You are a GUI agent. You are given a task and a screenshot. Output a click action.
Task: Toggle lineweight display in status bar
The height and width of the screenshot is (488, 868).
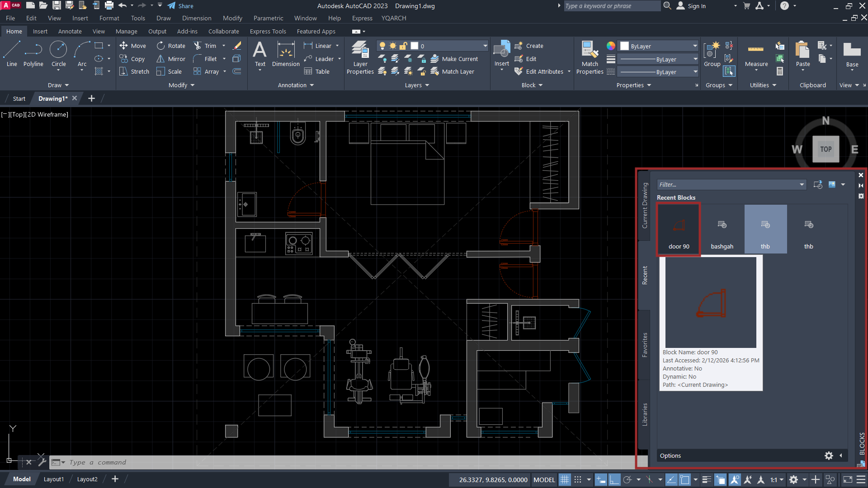[x=707, y=479]
